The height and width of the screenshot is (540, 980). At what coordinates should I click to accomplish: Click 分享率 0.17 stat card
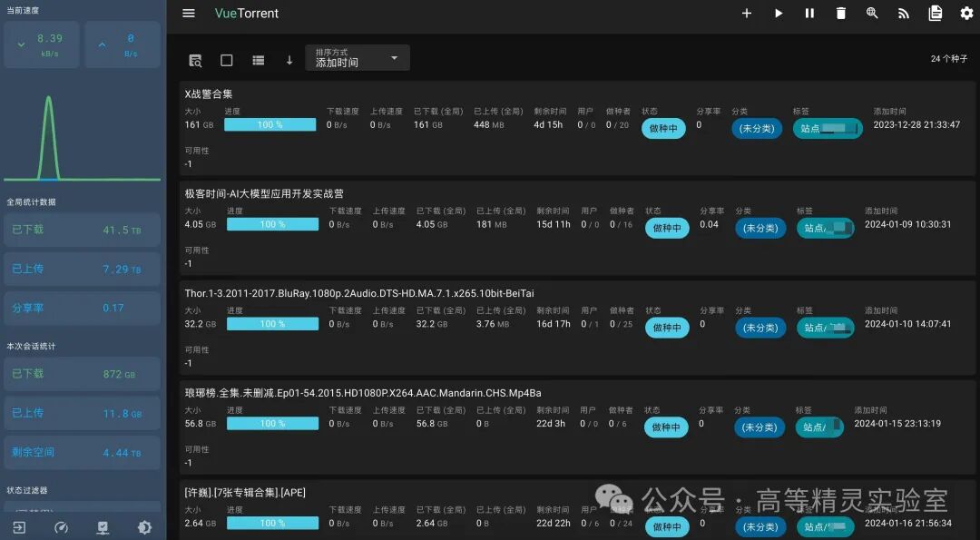(x=82, y=309)
